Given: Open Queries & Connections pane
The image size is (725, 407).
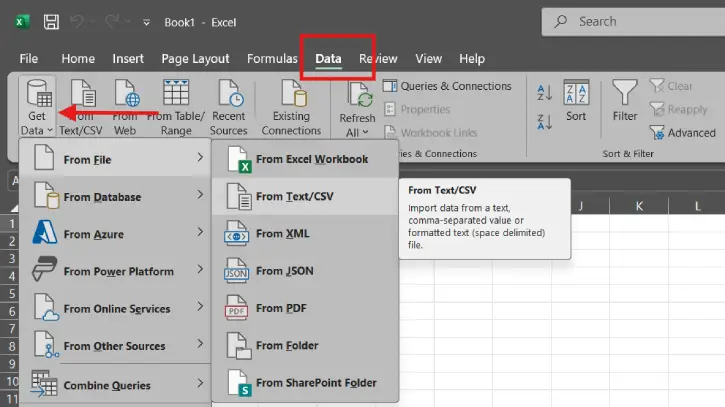Looking at the screenshot, I should 447,86.
